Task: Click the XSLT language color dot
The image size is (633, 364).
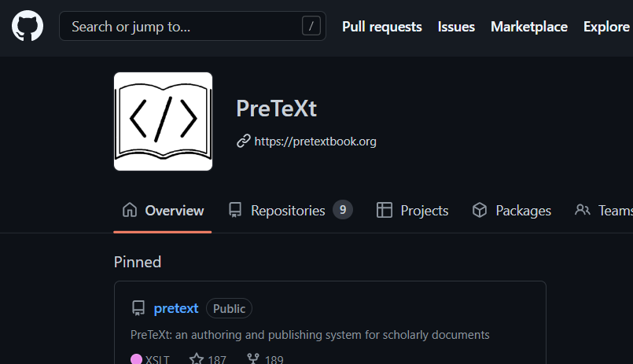Action: pyautogui.click(x=137, y=359)
